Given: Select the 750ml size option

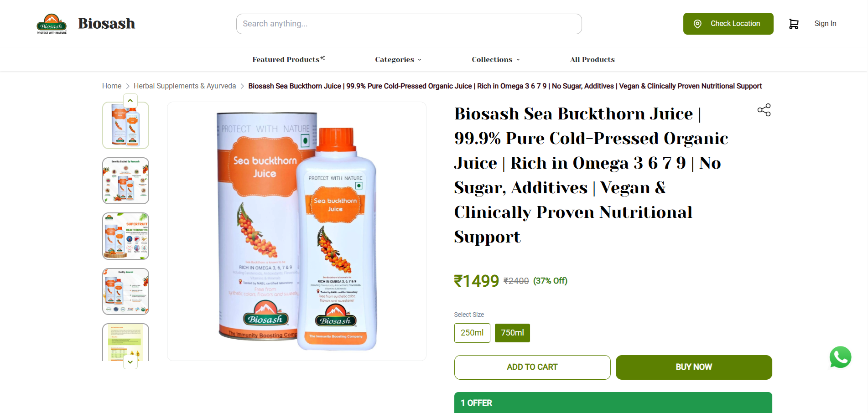Looking at the screenshot, I should click(512, 333).
